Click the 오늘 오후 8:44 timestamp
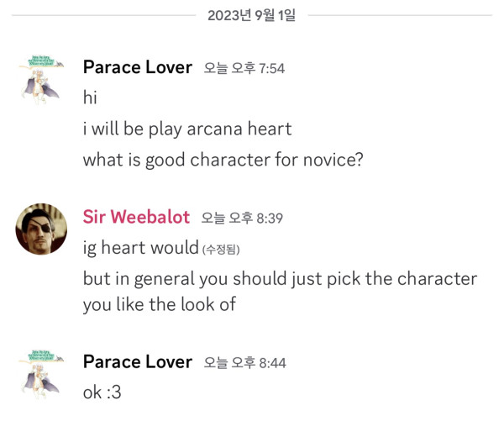 (x=244, y=362)
